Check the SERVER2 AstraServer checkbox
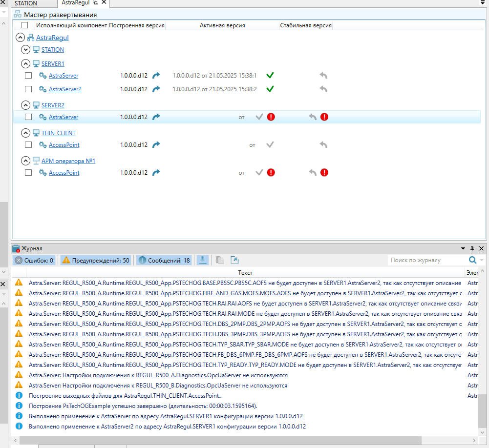Image resolution: width=489 pixels, height=448 pixels. pyautogui.click(x=28, y=117)
